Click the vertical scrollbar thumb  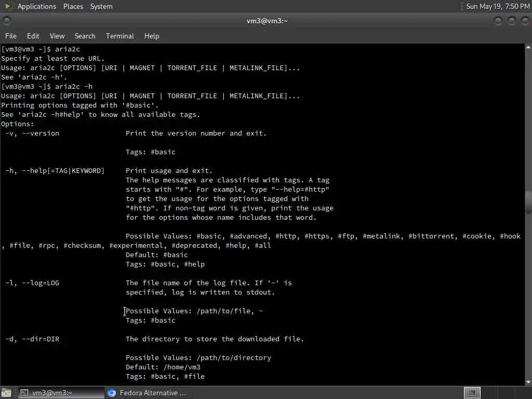528,203
